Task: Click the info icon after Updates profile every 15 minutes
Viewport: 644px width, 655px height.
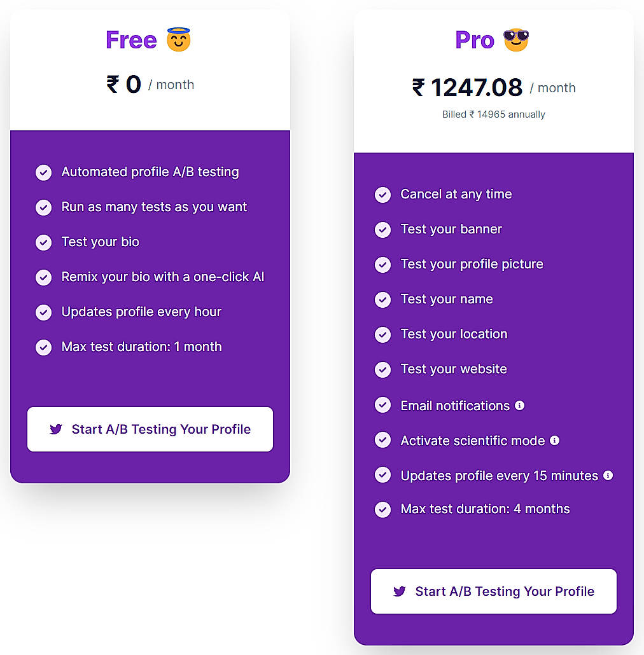Action: click(607, 475)
